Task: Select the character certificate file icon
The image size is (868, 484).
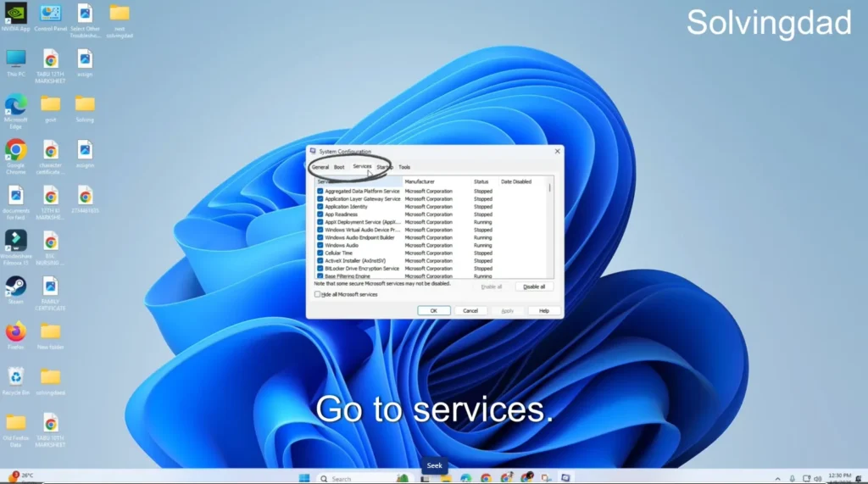Action: pos(50,158)
